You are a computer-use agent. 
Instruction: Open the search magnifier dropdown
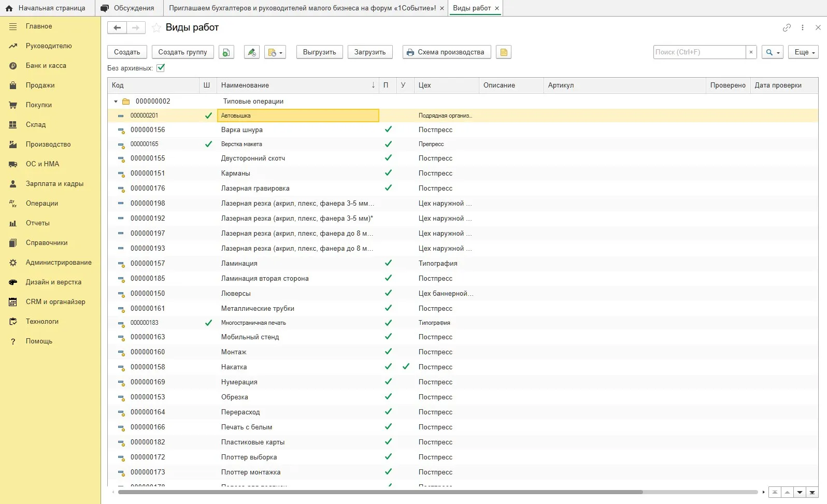(772, 52)
